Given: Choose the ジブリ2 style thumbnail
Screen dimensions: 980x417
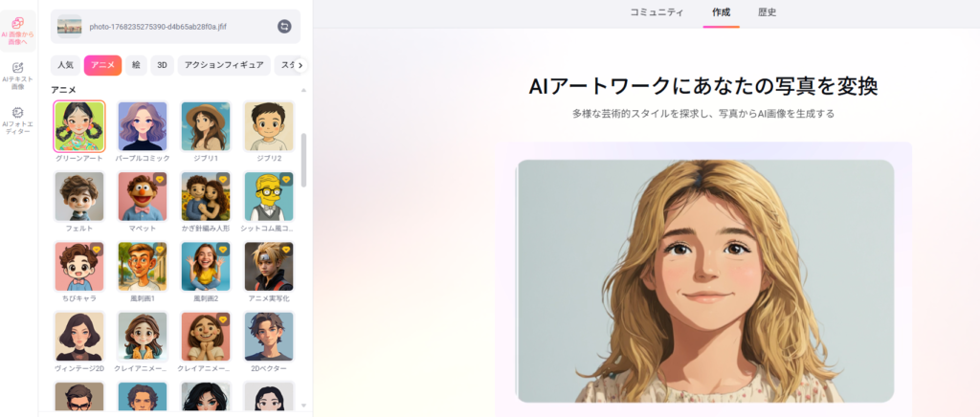Looking at the screenshot, I should 269,126.
